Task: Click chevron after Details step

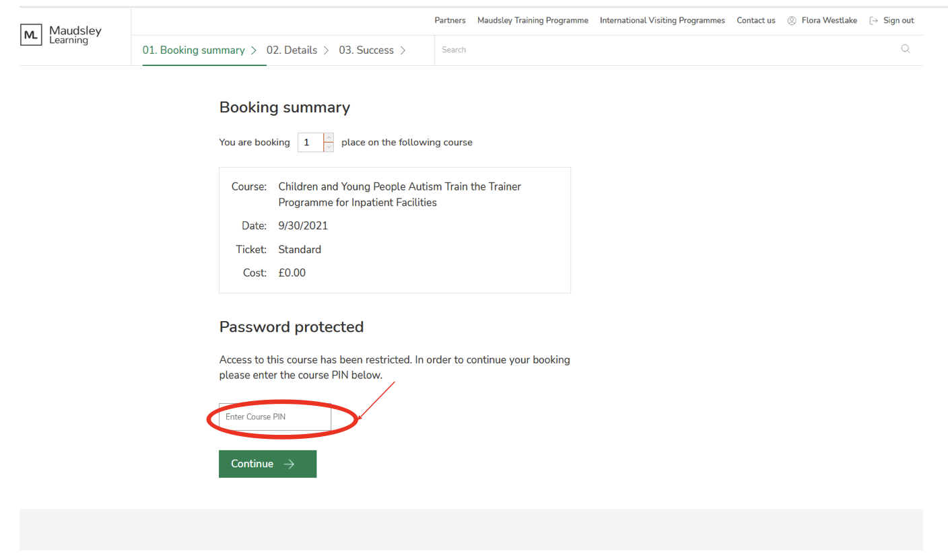Action: [x=326, y=50]
